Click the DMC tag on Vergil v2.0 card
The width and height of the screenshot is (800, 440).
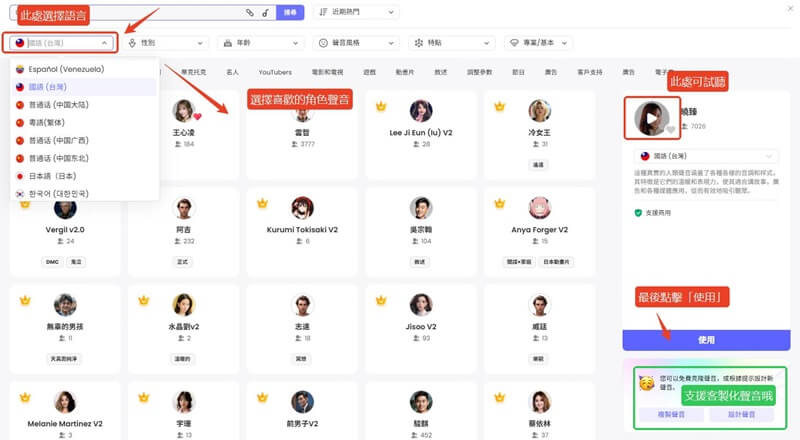coord(52,262)
